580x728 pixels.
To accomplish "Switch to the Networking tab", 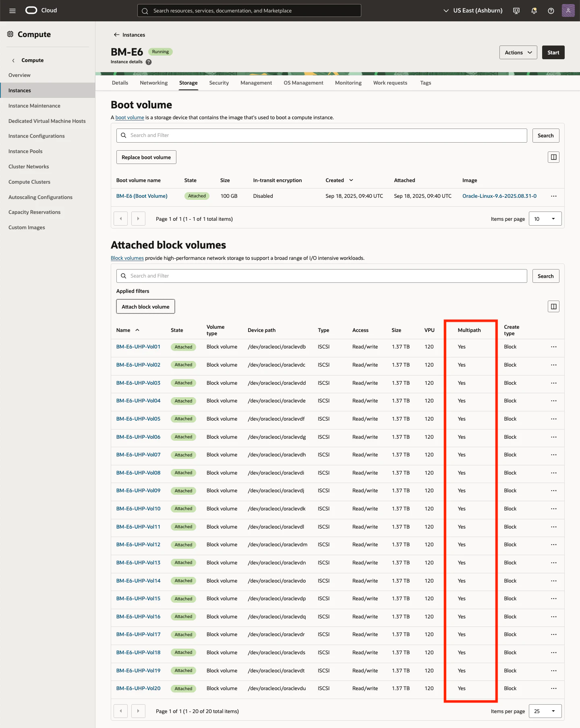I will (154, 83).
